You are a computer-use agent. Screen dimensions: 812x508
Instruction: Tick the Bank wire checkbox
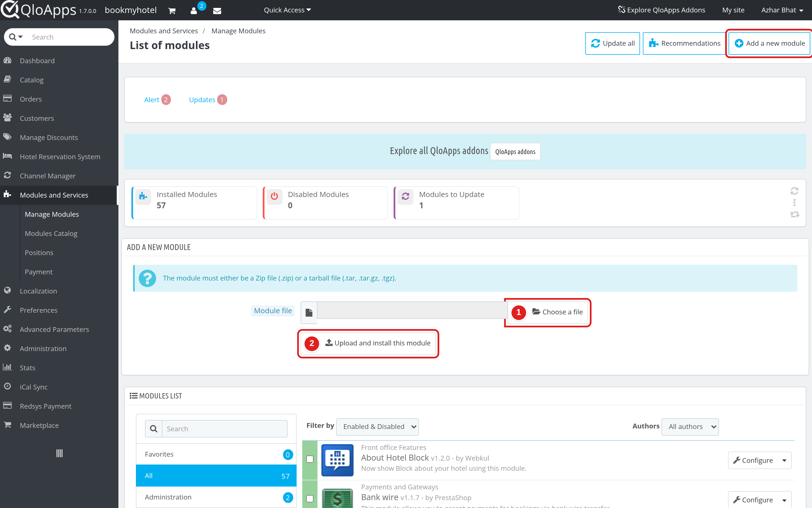pyautogui.click(x=310, y=499)
